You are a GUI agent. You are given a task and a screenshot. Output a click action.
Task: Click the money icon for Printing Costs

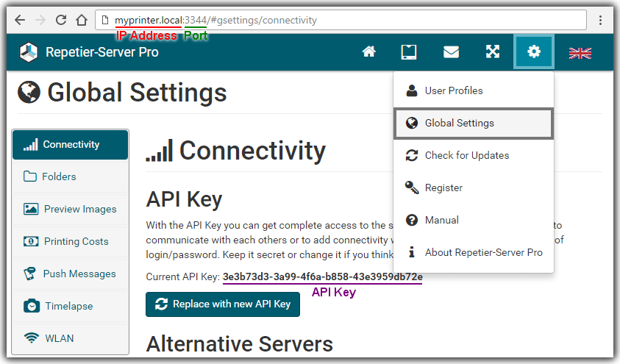point(31,241)
